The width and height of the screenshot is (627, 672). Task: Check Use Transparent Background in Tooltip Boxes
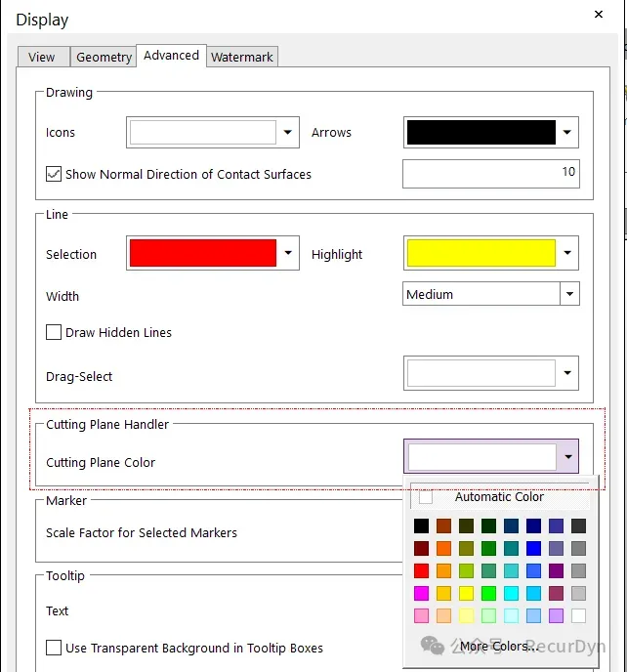(x=54, y=648)
